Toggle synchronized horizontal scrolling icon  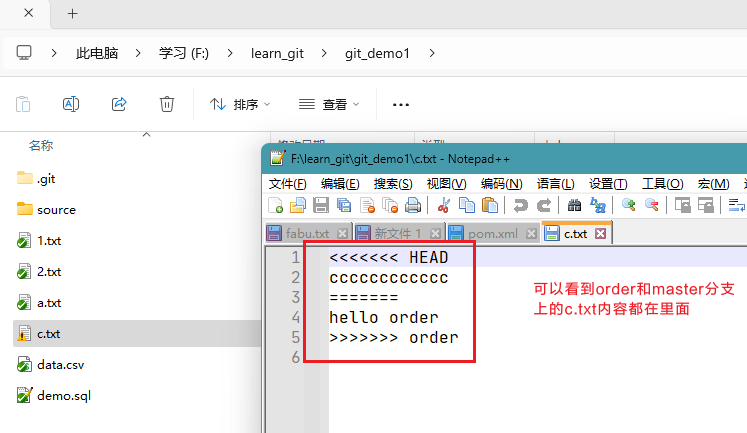click(706, 205)
